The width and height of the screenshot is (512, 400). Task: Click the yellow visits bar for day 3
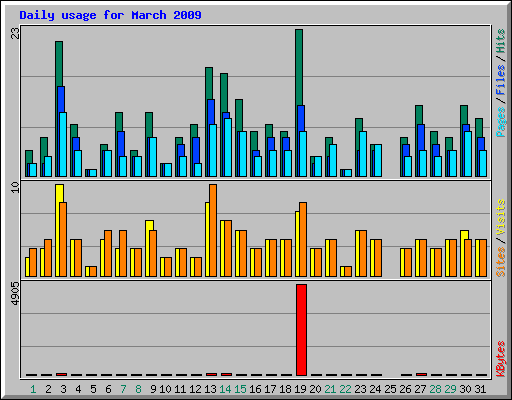click(x=59, y=193)
